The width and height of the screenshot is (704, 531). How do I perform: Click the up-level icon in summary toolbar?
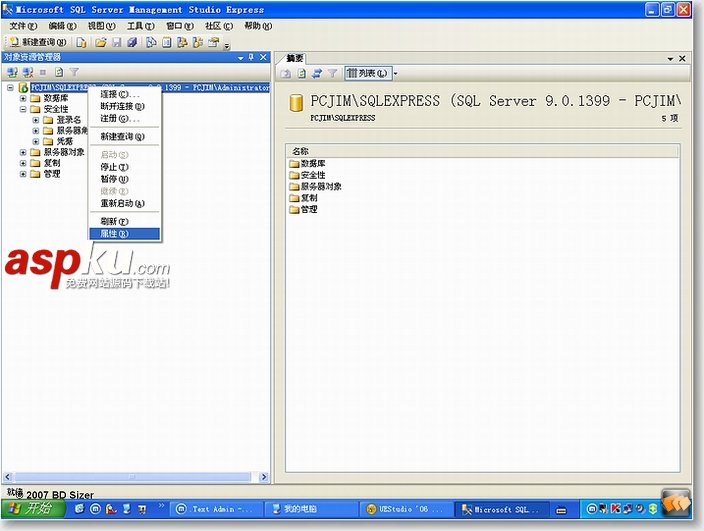(286, 73)
